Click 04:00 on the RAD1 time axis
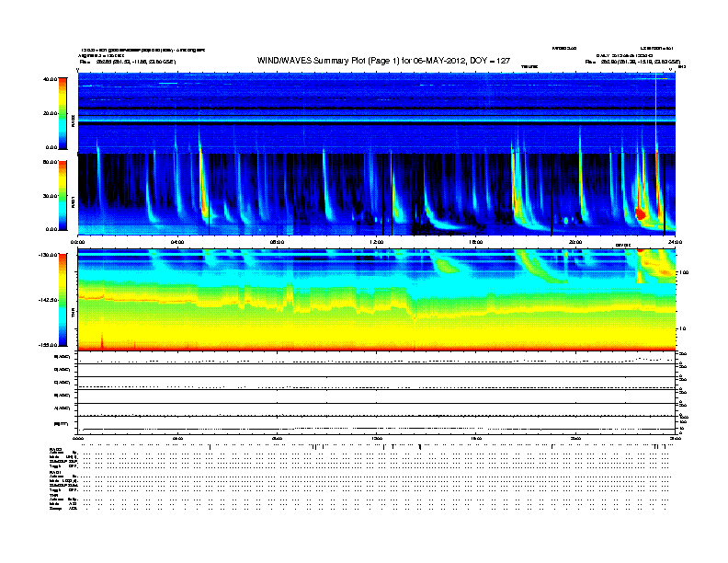The height and width of the screenshot is (563, 728). click(x=177, y=242)
